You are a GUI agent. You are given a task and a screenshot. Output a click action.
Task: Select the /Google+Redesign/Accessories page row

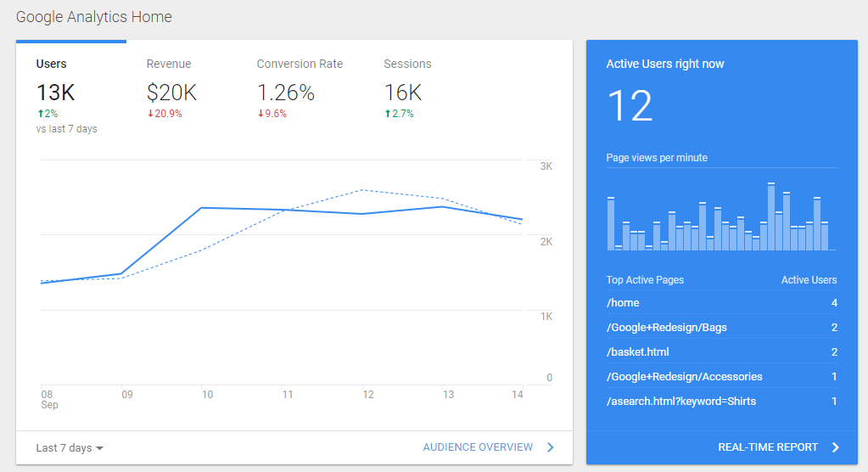[721, 376]
